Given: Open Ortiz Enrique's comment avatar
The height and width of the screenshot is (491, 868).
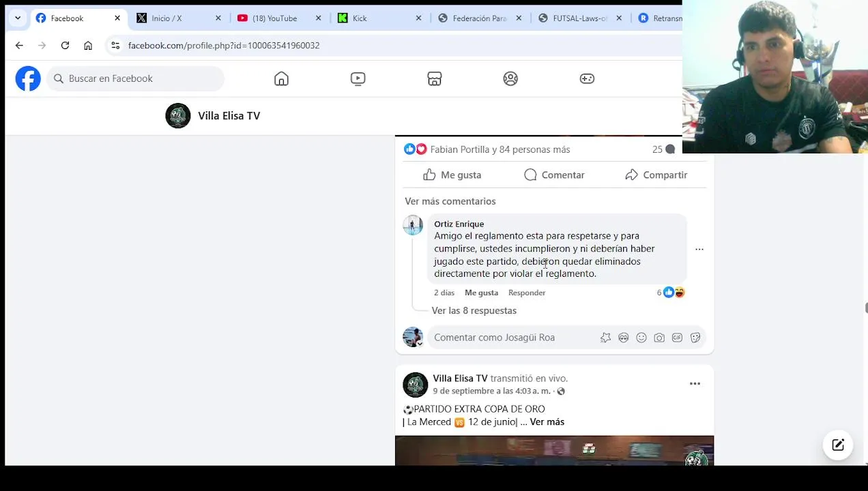Looking at the screenshot, I should [413, 224].
